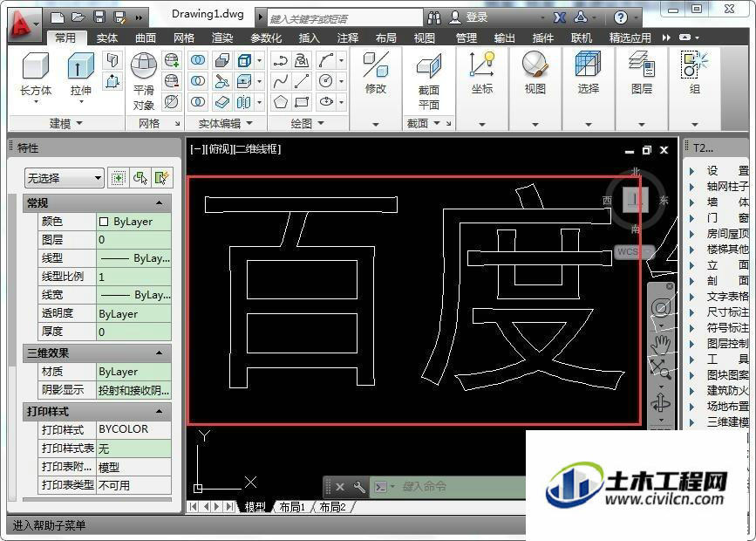
Task: Click the [二维线框] visual style label
Action: point(257,149)
